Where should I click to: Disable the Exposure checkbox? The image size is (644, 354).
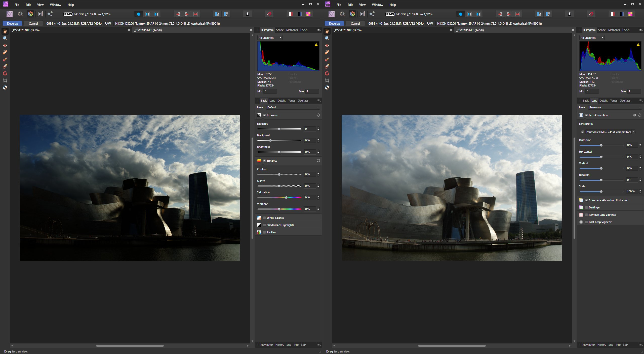[264, 115]
